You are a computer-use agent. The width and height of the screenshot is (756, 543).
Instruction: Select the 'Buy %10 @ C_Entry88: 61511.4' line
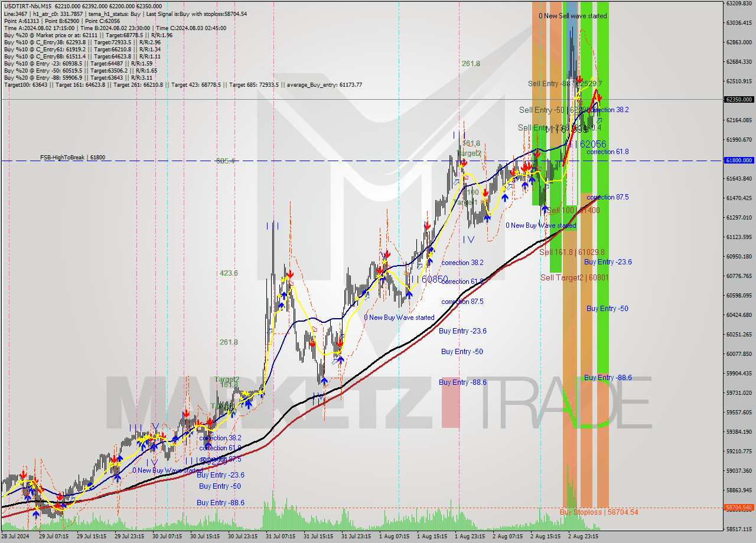(82, 57)
